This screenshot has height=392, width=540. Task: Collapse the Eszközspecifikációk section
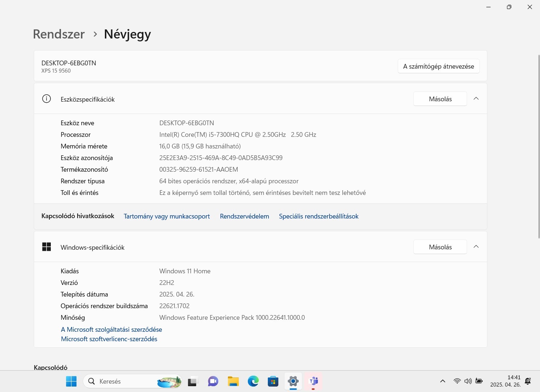pos(476,99)
